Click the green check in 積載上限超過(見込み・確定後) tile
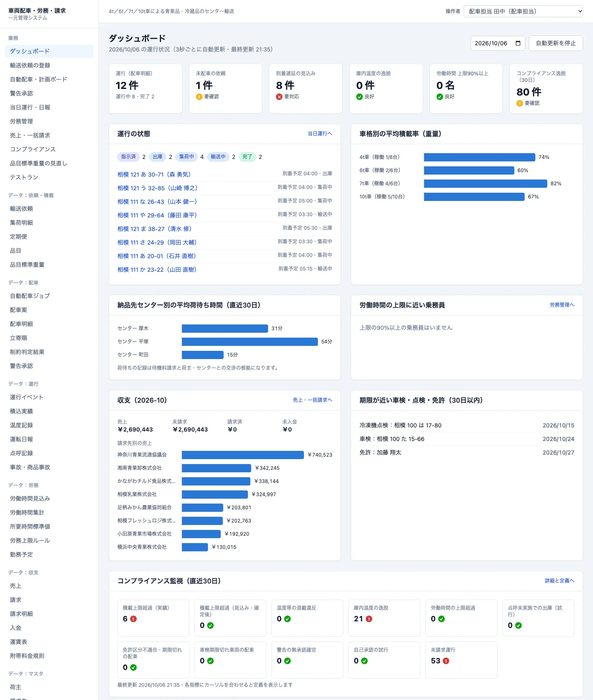This screenshot has width=593, height=700. pos(210,625)
